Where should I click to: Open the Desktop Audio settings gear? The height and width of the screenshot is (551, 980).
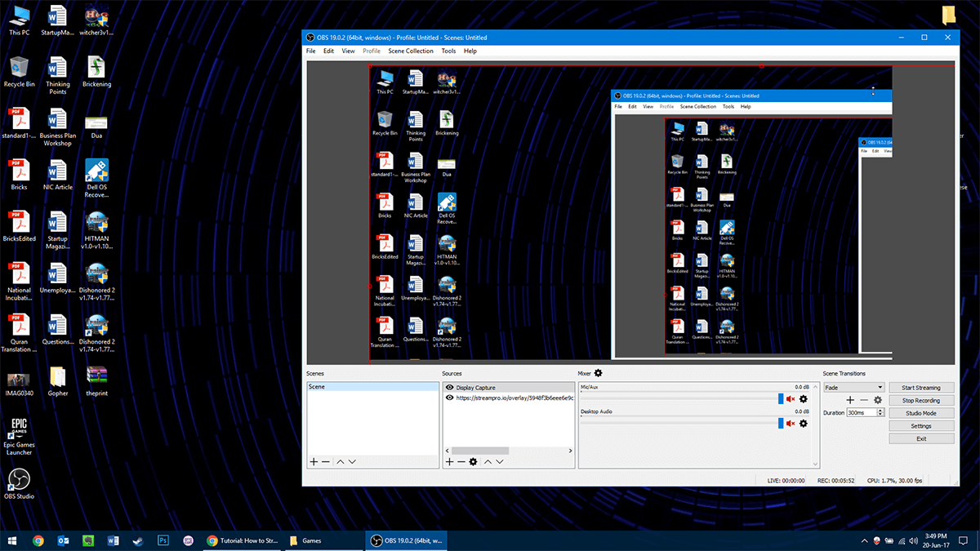tap(803, 423)
